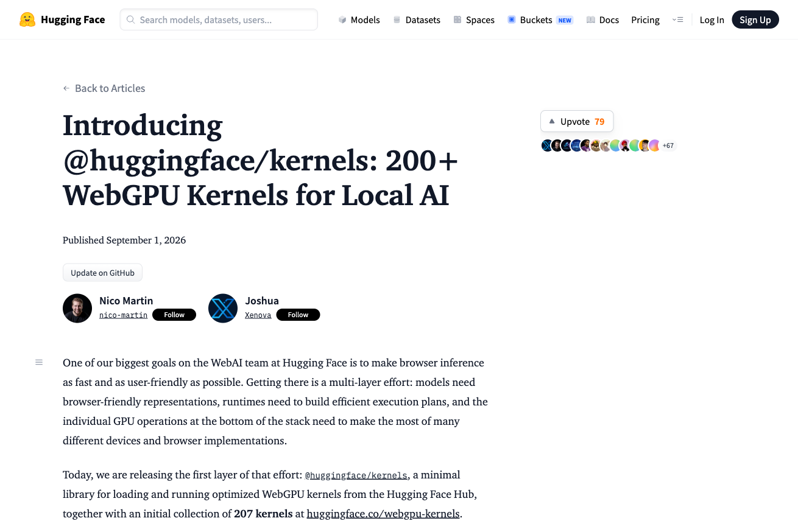Click the Buckets icon in navbar
Screen dimensions: 798x532
512,19
